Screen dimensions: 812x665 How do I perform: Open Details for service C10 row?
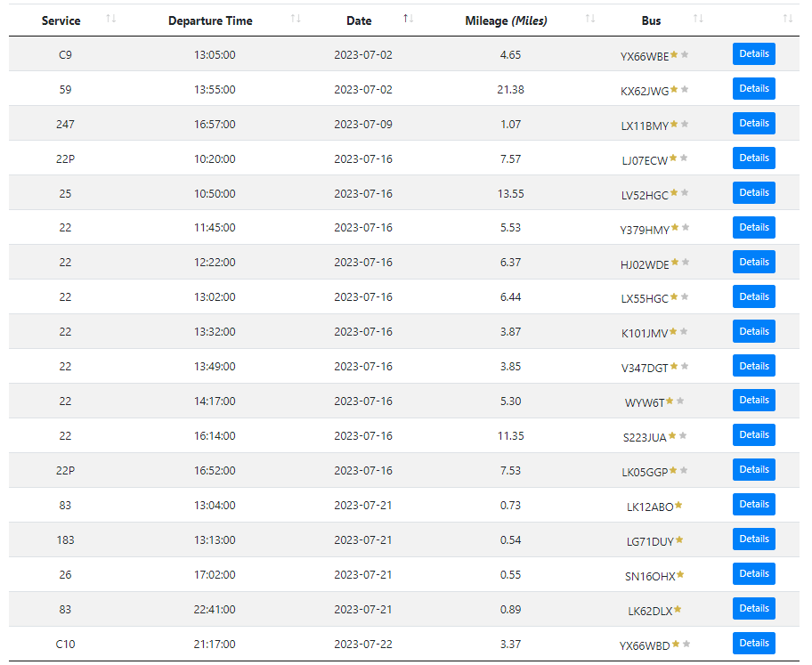point(753,644)
